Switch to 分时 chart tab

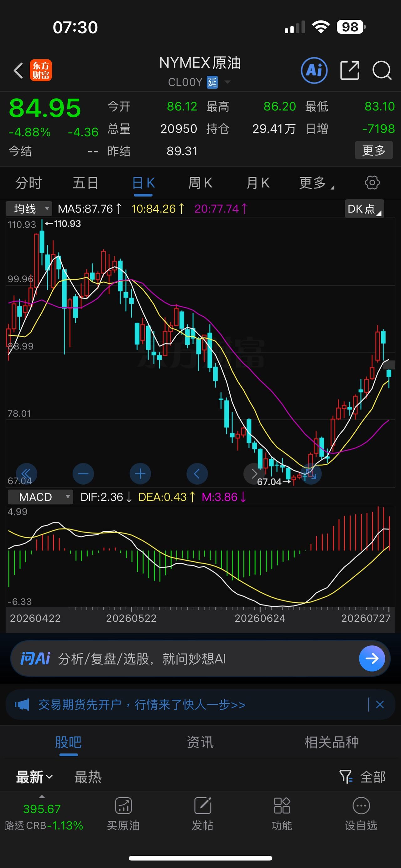[x=29, y=183]
